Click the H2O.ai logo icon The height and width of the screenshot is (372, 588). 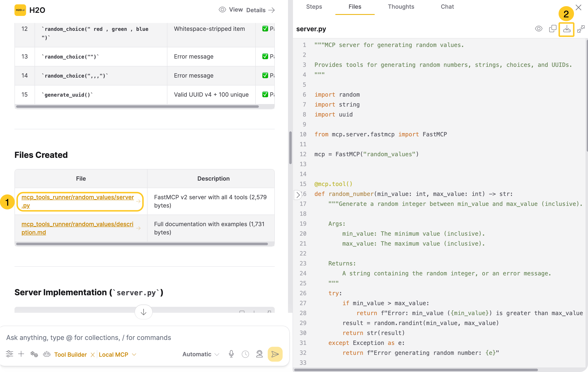pos(20,10)
